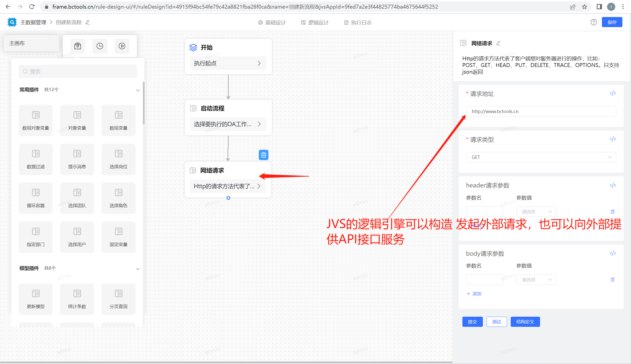The width and height of the screenshot is (631, 364).
Task: Focus the 搜索 plugin search field
Action: 78,71
